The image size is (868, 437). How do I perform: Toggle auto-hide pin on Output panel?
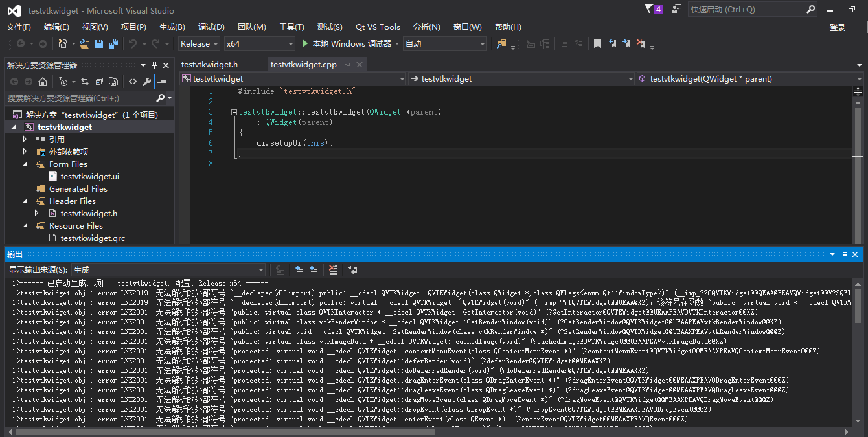click(x=845, y=254)
